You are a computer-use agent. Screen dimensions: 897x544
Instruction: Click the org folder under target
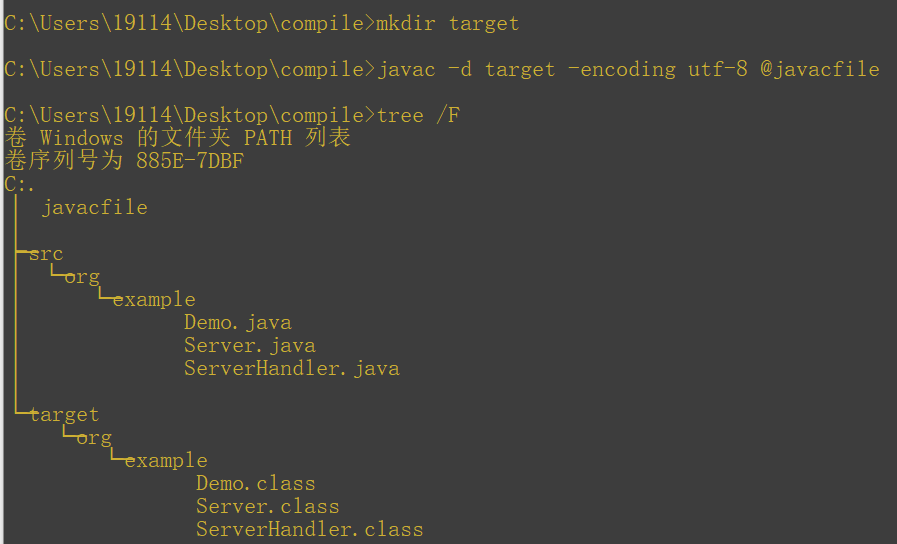(x=94, y=438)
